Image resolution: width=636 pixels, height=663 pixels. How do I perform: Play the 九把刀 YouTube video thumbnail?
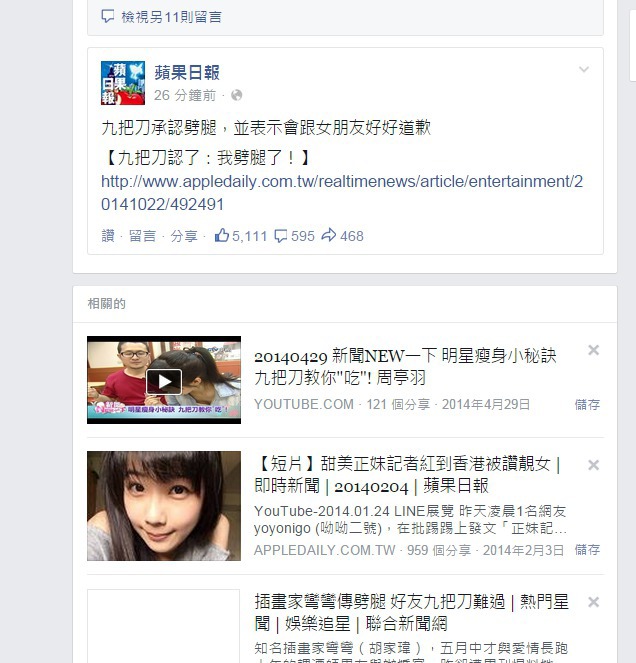(164, 380)
